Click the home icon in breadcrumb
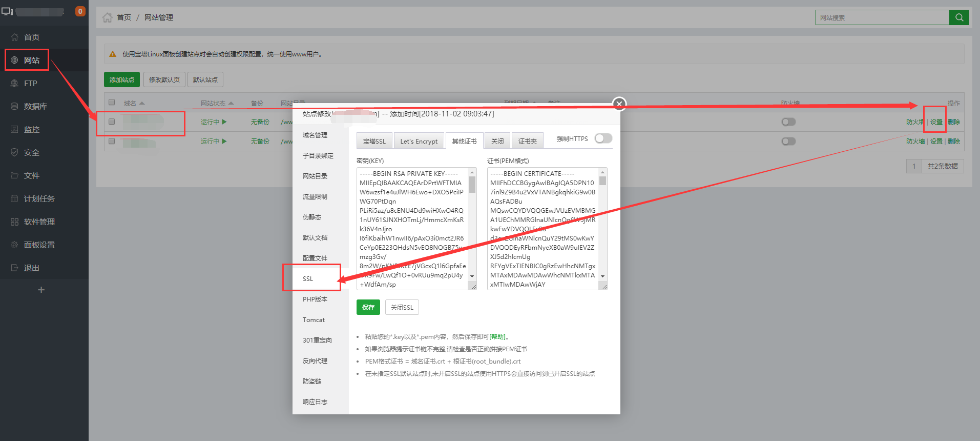Image resolution: width=980 pixels, height=441 pixels. (107, 17)
